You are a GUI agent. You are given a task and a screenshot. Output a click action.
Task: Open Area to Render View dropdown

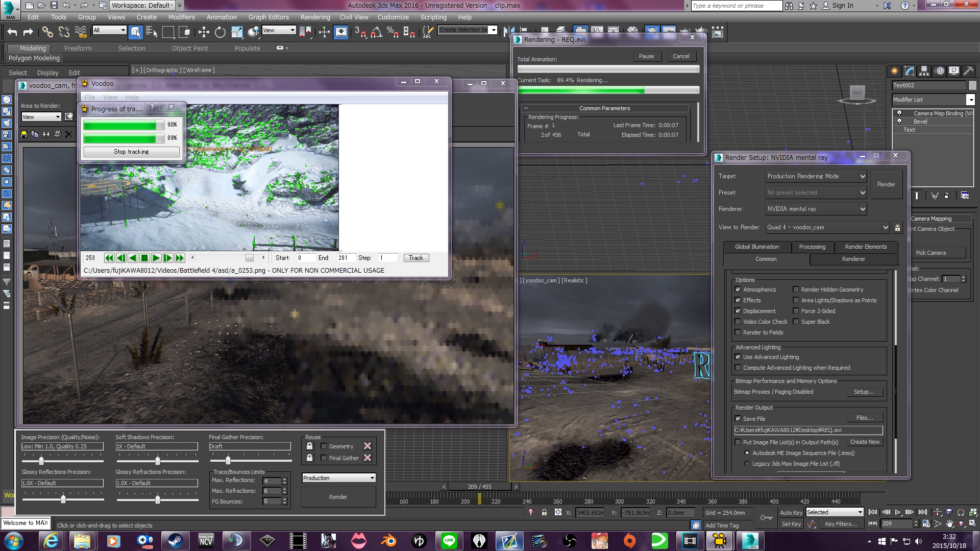coord(41,117)
